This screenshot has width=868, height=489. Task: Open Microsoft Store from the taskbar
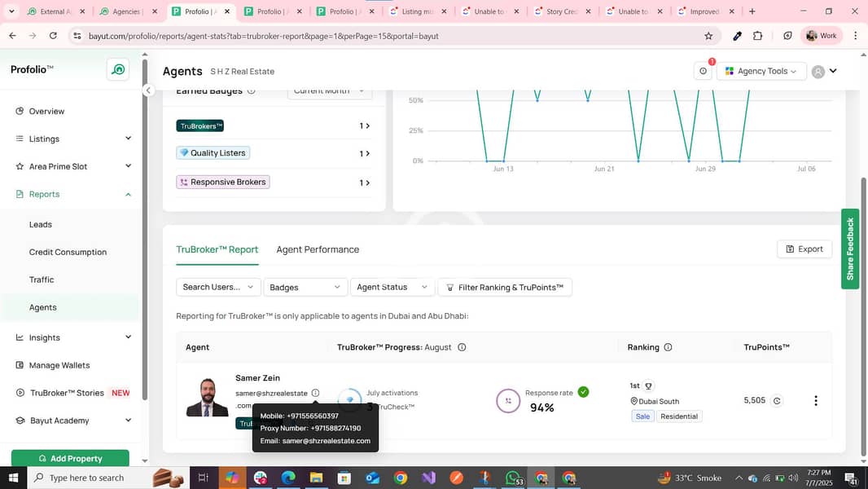[x=344, y=478]
